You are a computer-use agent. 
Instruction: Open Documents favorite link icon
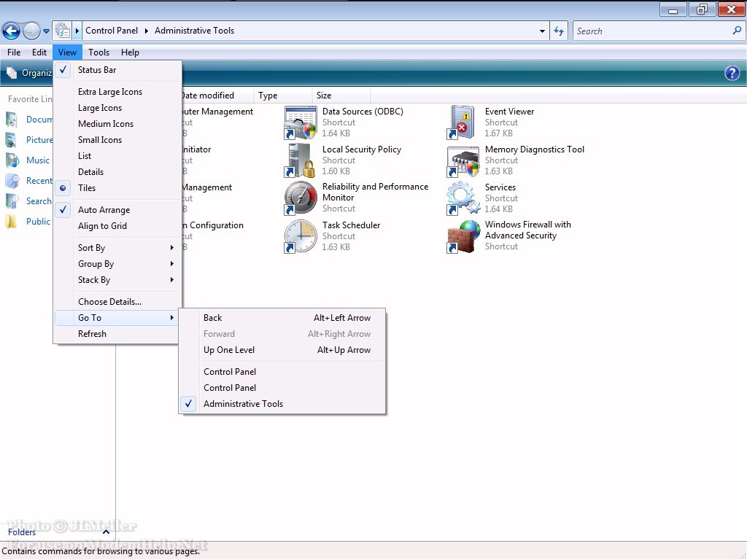pos(12,120)
